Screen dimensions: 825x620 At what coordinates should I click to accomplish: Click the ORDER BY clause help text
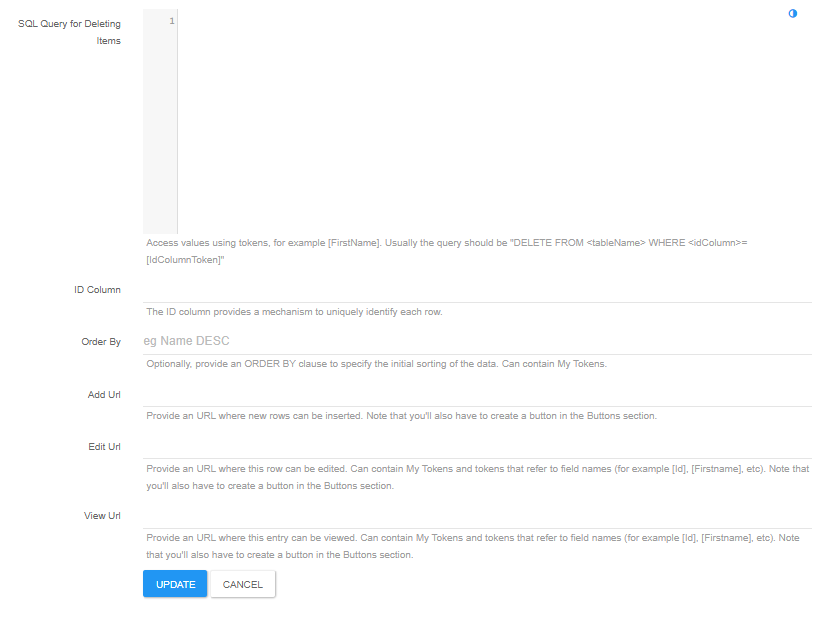(x=376, y=364)
